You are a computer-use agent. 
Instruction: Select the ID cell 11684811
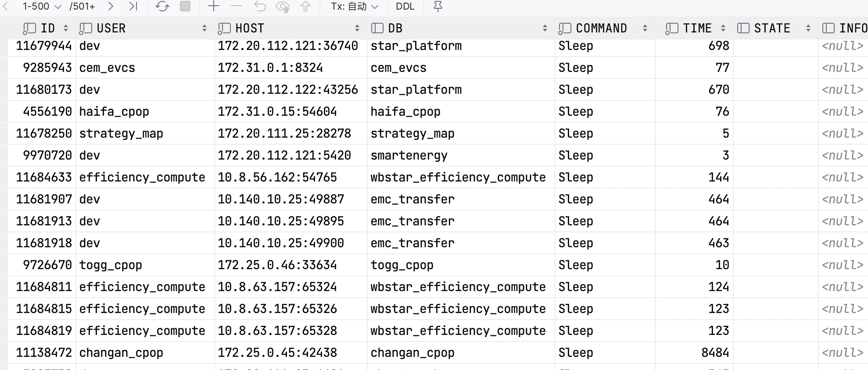click(x=42, y=287)
